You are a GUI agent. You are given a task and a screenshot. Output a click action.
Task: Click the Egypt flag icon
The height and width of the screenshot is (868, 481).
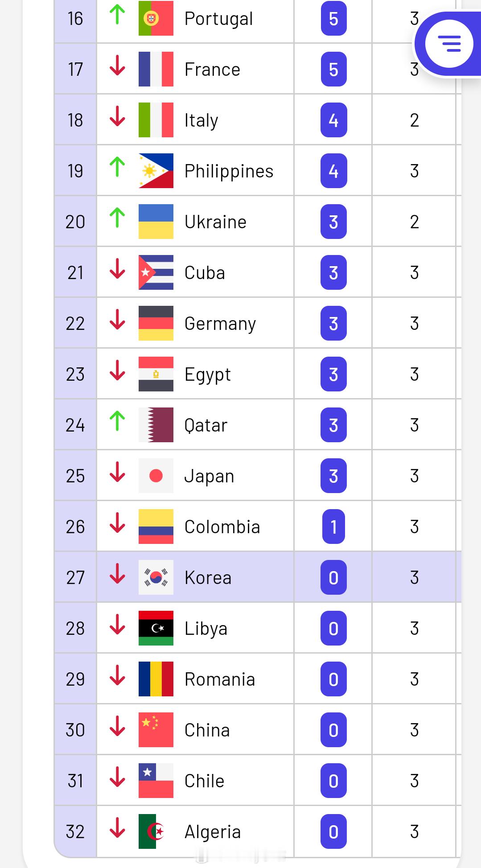click(x=156, y=374)
